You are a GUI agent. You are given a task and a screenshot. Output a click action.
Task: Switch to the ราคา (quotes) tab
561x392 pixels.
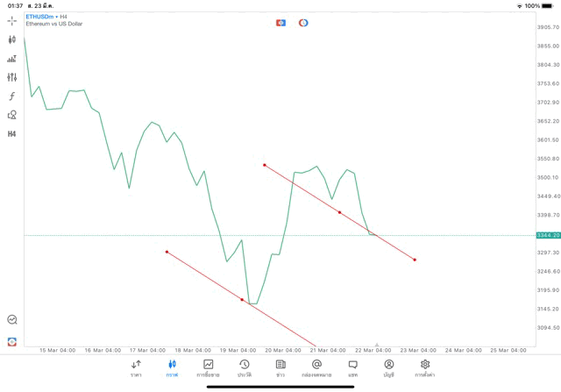136,368
